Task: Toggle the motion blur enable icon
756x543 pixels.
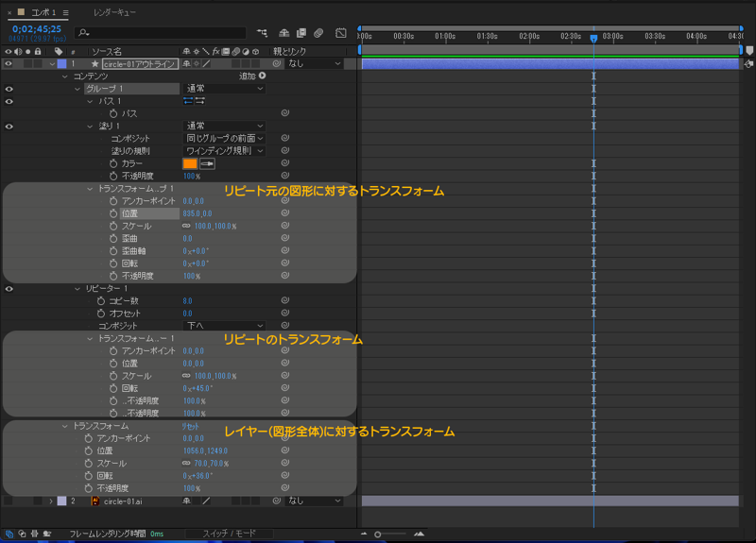Action: click(318, 33)
